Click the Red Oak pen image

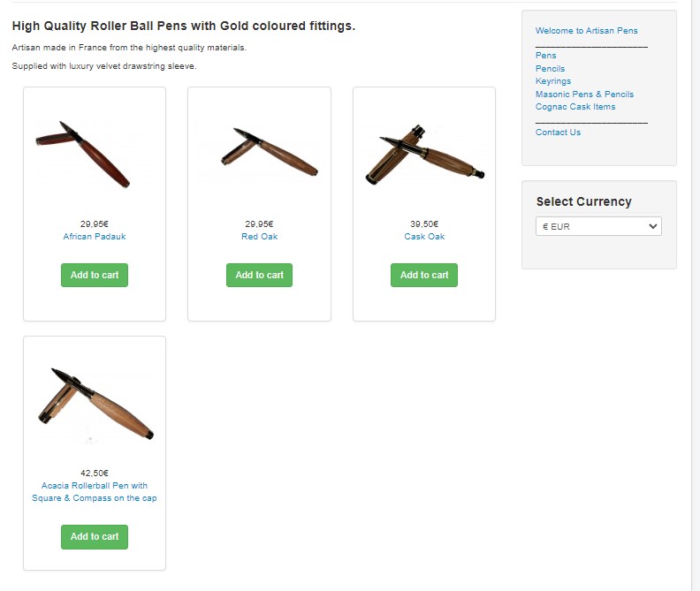(x=269, y=153)
